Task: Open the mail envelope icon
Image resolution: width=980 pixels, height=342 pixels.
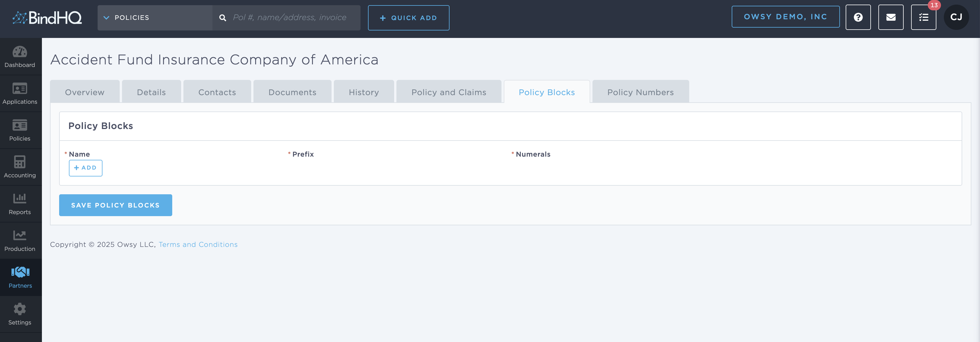Action: click(891, 18)
